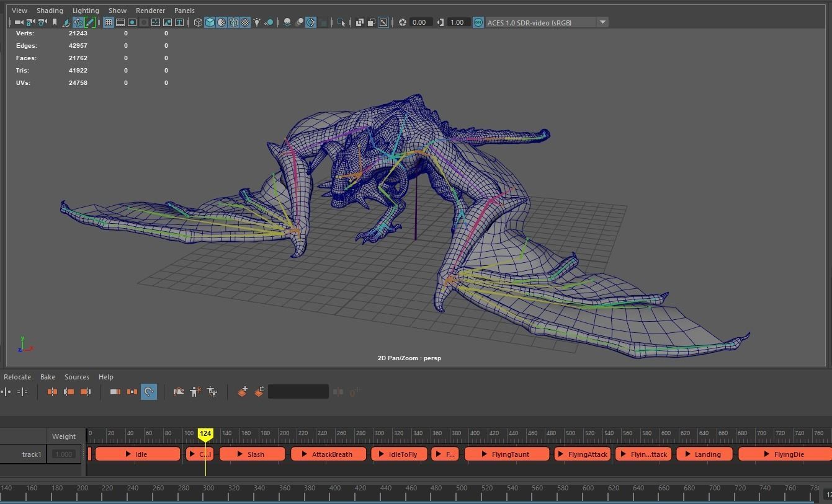
Task: Toggle Safe Title icon with T
Action: coord(179,22)
